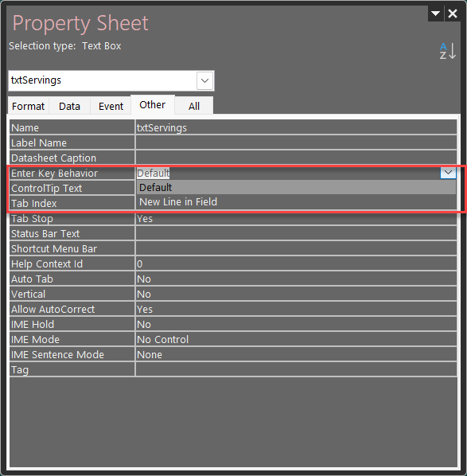
Task: Click the Datasheet Caption value field
Action: pyautogui.click(x=296, y=158)
